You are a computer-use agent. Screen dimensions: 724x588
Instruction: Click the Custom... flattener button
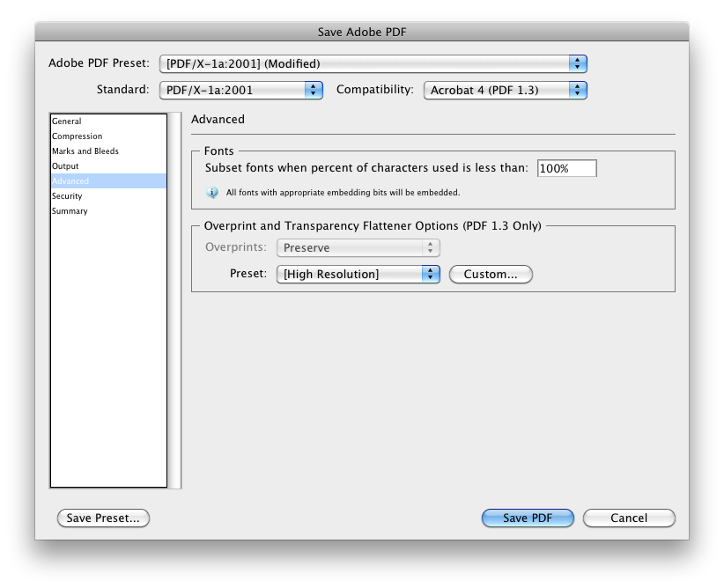click(x=491, y=274)
